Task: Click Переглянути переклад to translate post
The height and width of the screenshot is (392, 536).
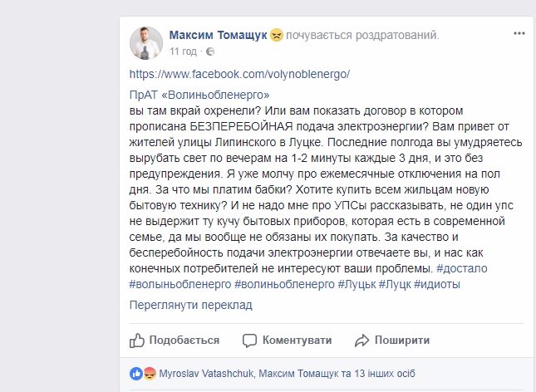Action: pyautogui.click(x=190, y=305)
